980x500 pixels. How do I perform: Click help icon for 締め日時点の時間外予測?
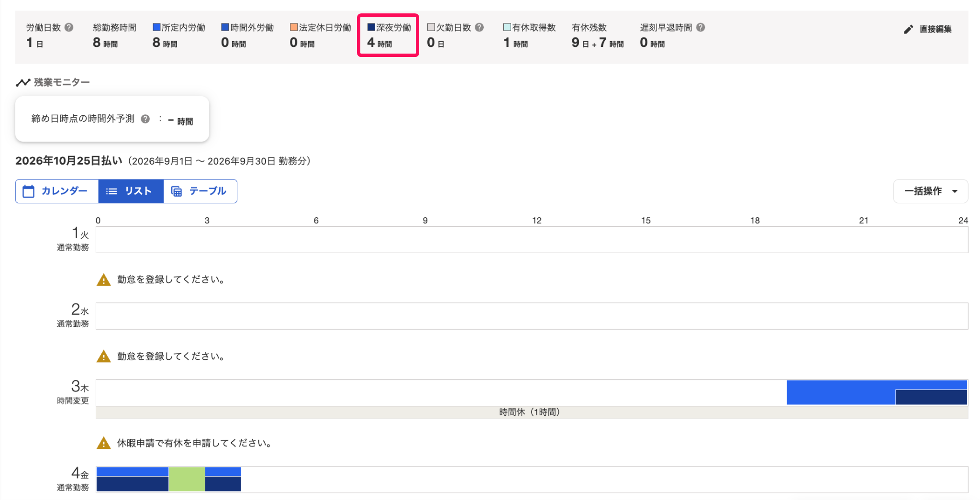(x=145, y=119)
